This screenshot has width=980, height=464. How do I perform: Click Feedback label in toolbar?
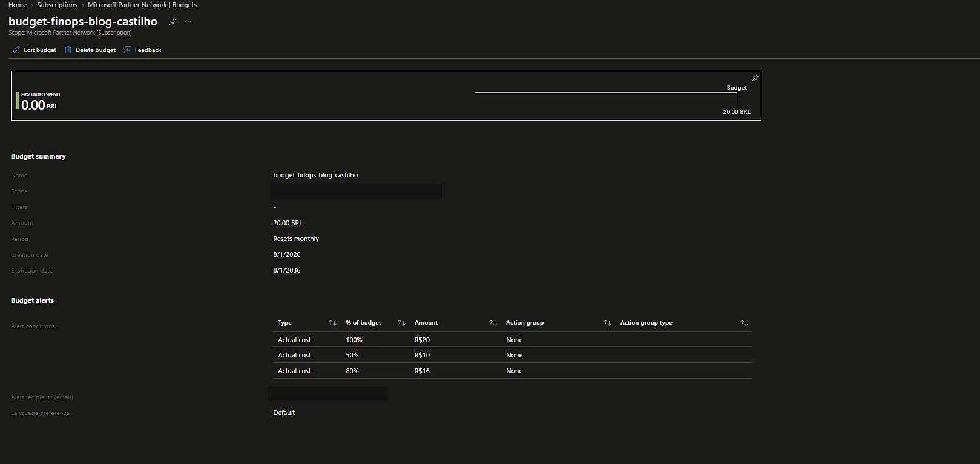[148, 50]
